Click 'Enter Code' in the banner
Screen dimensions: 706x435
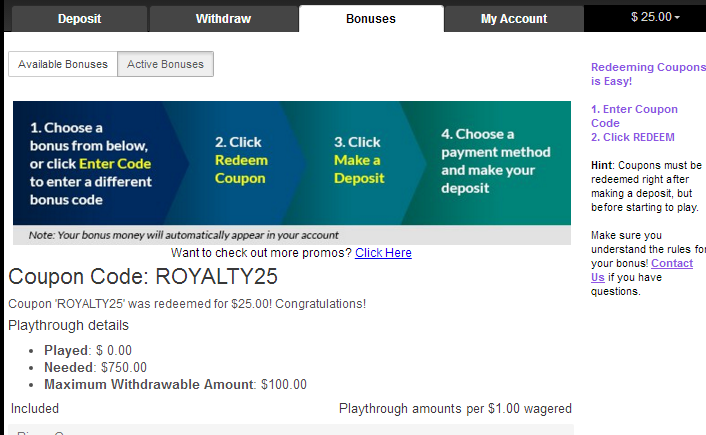(x=115, y=164)
